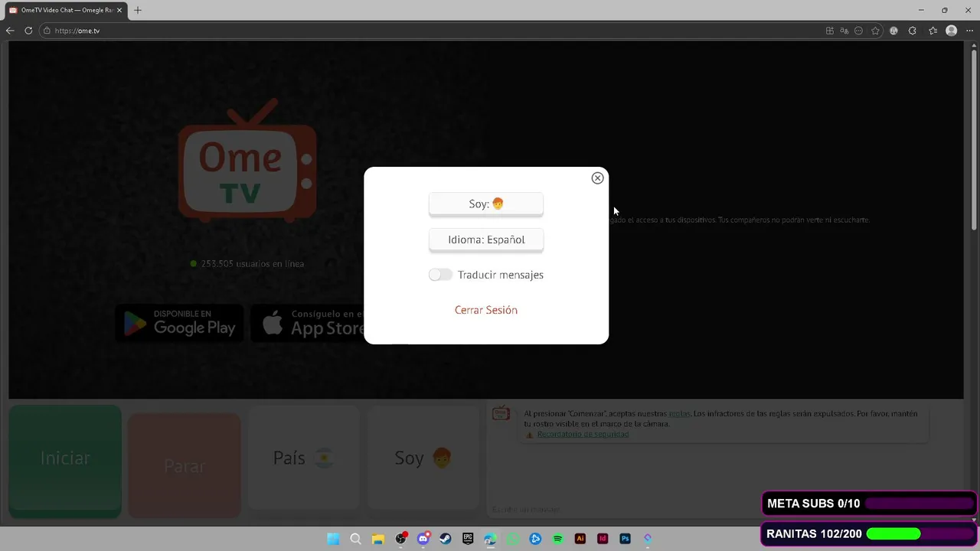This screenshot has width=980, height=551.
Task: Open the 'Idioma: Español' language selector
Action: [x=486, y=240]
